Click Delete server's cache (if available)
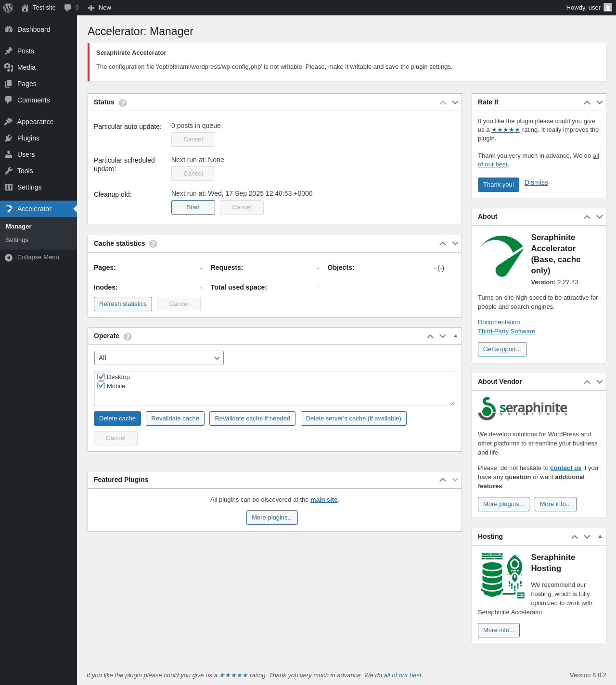 tap(354, 419)
